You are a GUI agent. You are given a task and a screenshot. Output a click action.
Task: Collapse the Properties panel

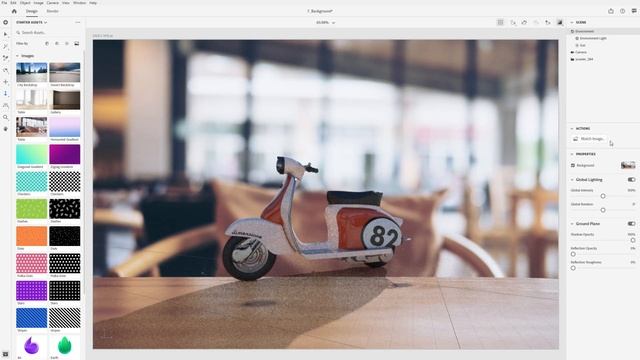point(572,154)
